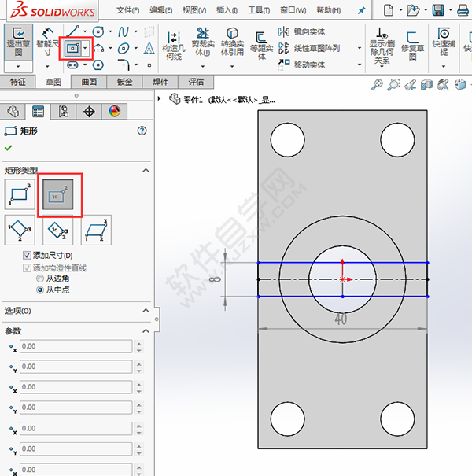
Task: Select the sketch Fillet tool
Action: coord(124,65)
